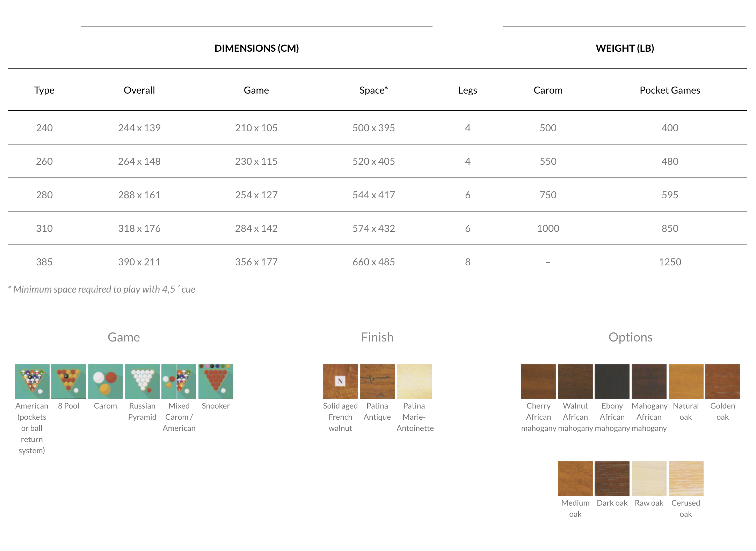756x551 pixels.
Task: Select the Russian Pyramid game icon
Action: click(x=142, y=381)
